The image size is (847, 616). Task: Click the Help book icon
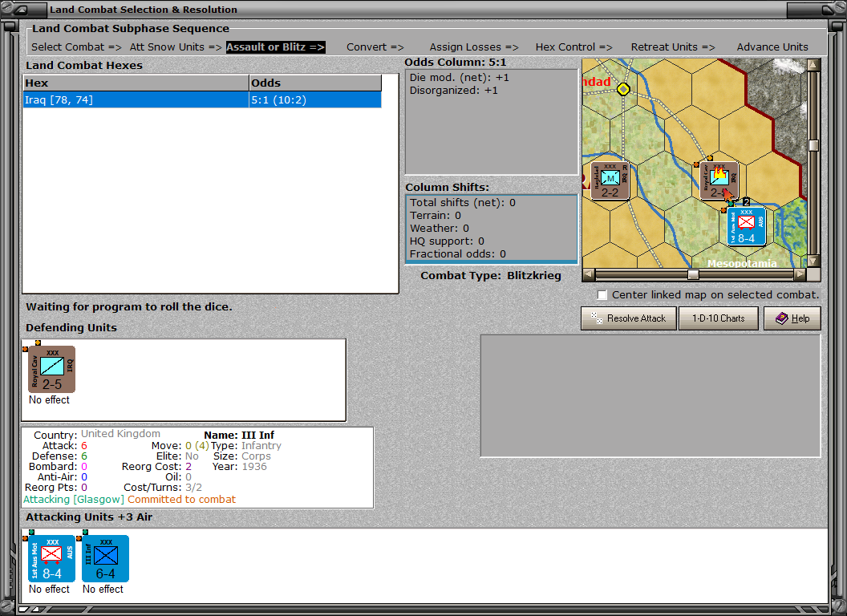(x=782, y=318)
